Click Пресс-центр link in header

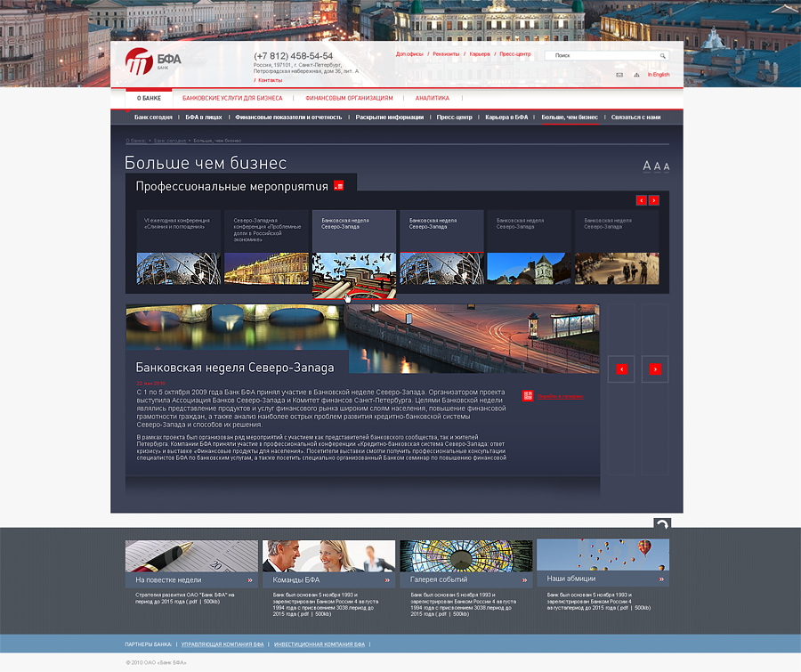tap(515, 54)
